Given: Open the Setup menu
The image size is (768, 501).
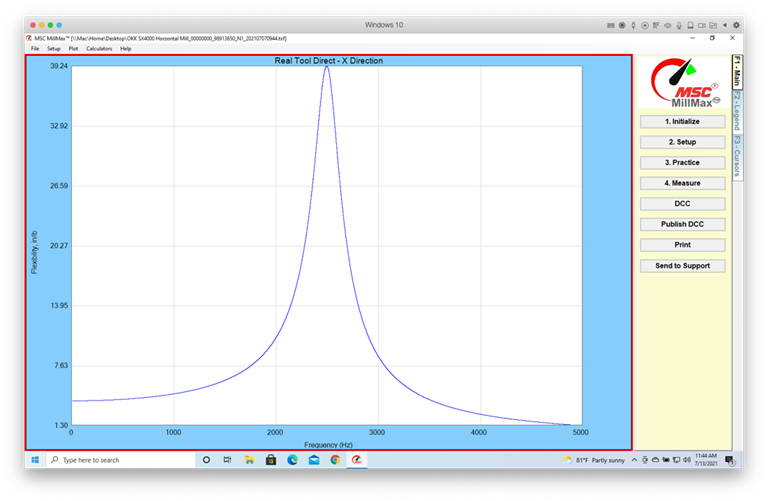Looking at the screenshot, I should [53, 48].
